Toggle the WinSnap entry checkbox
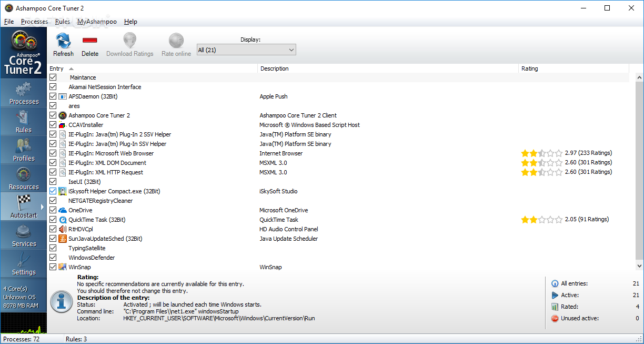The width and height of the screenshot is (644, 344). (53, 267)
